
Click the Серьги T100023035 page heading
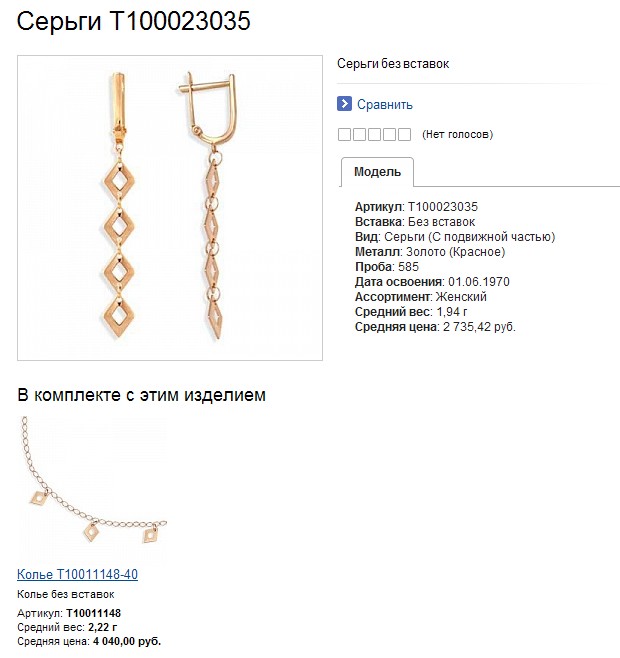(x=133, y=21)
